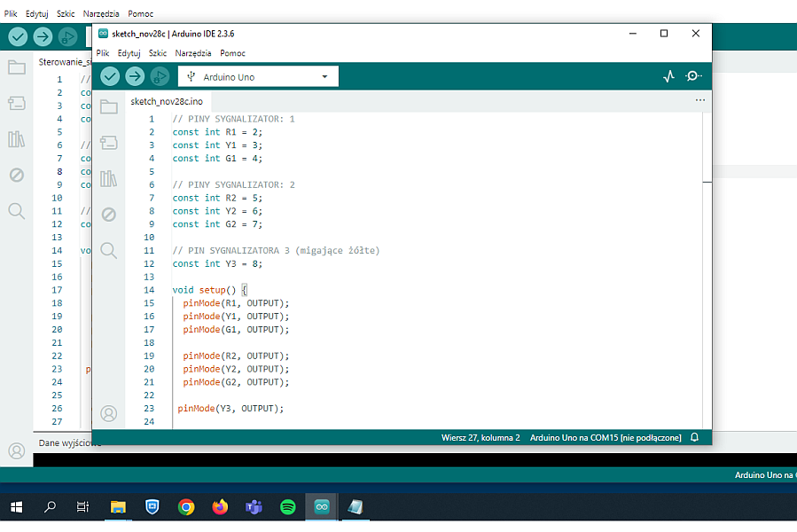This screenshot has width=797, height=532.
Task: Open the Debug sidebar panel icon
Action: (109, 215)
